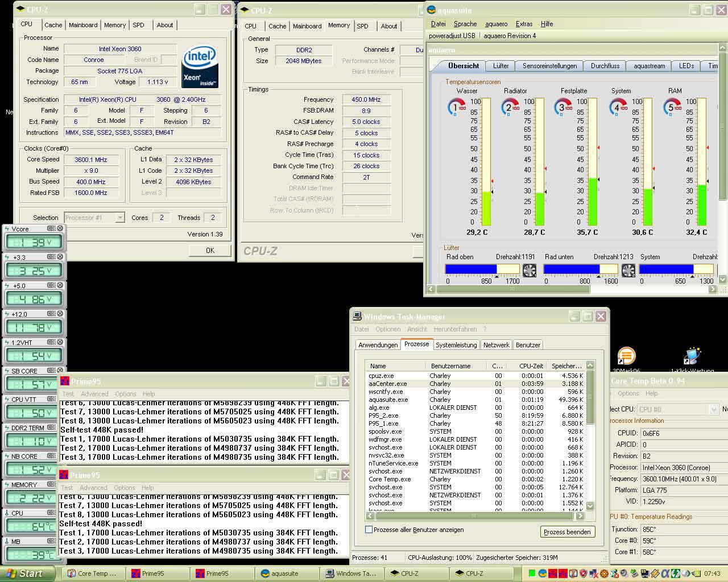Select the Core Temp.exe process row
Image resolution: width=728 pixels, height=582 pixels.
tap(475, 479)
